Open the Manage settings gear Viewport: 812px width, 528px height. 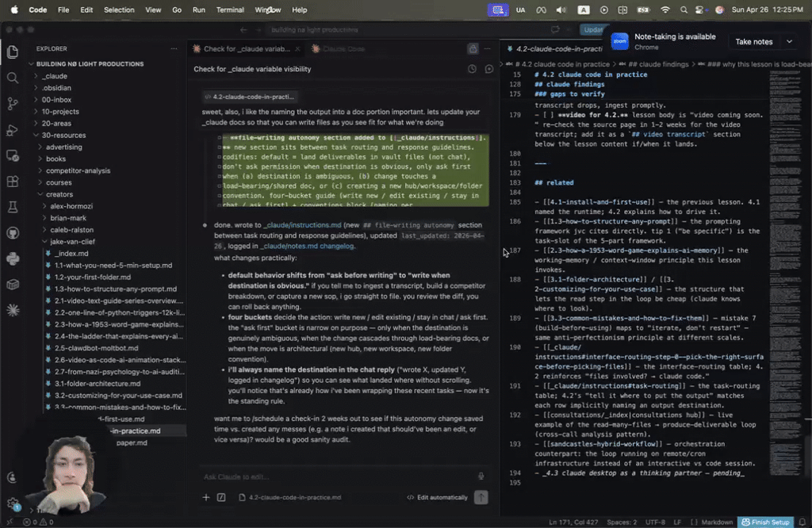pyautogui.click(x=13, y=503)
